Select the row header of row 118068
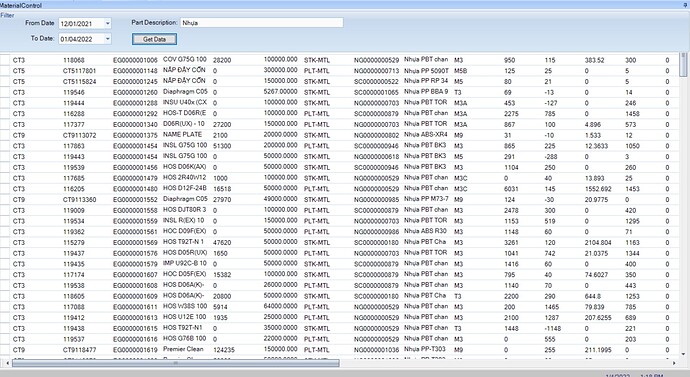 click(x=4, y=60)
